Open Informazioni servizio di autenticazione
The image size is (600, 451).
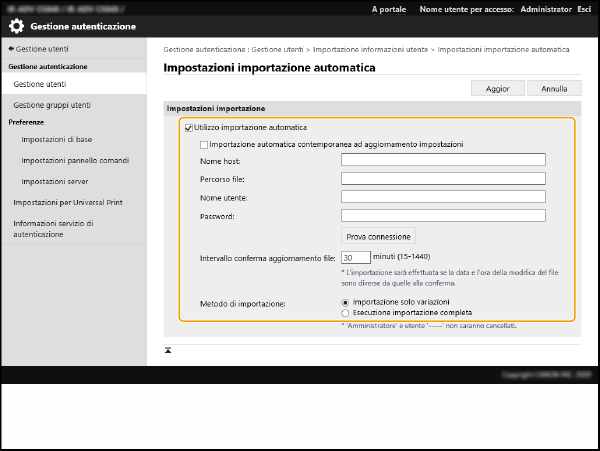[x=53, y=229]
